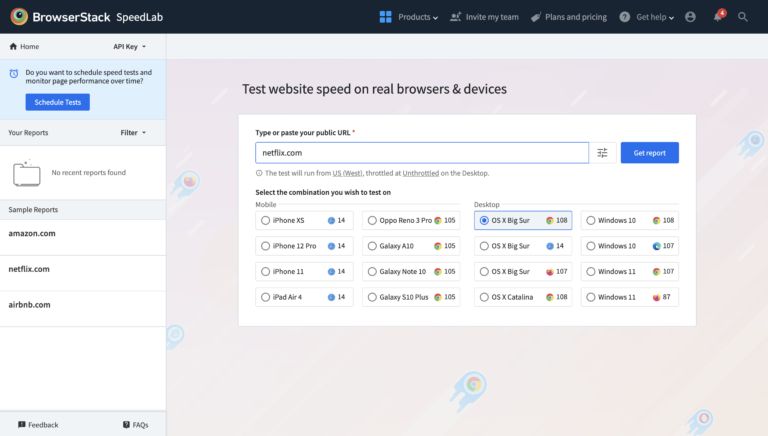Viewport: 768px width, 436px height.
Task: Click the Safari icon in iPad Air 4 row
Action: tap(331, 297)
